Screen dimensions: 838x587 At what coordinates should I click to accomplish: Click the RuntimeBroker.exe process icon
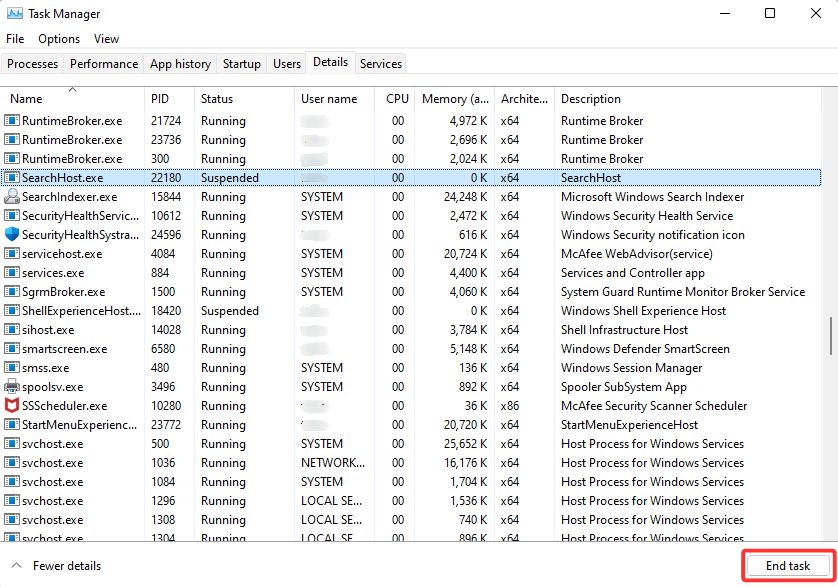pyautogui.click(x=11, y=120)
